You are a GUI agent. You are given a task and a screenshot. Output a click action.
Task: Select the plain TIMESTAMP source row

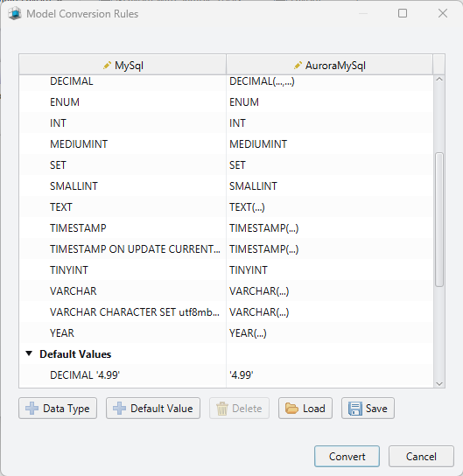pos(123,228)
